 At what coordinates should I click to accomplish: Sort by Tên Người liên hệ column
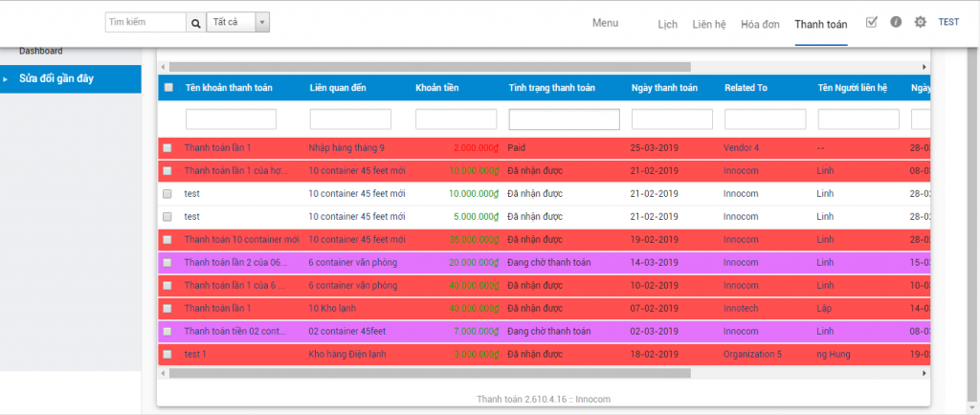[853, 88]
